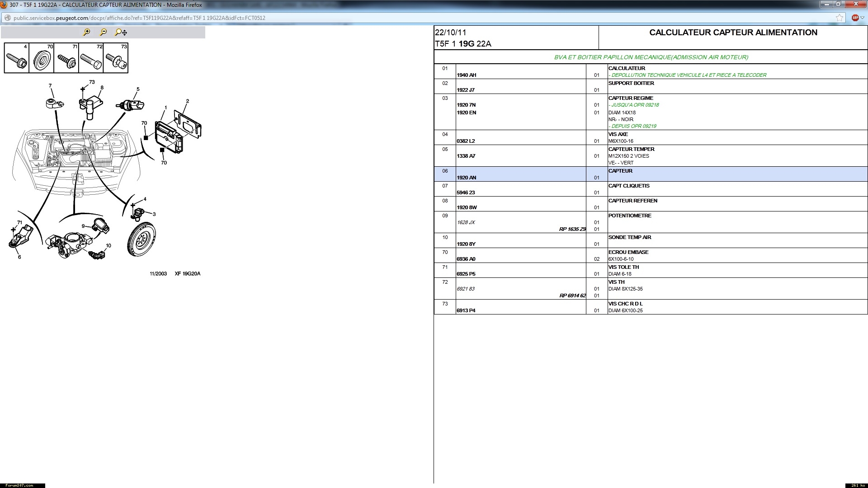Select part number 1920 8W
The width and height of the screenshot is (868, 488).
(x=467, y=207)
